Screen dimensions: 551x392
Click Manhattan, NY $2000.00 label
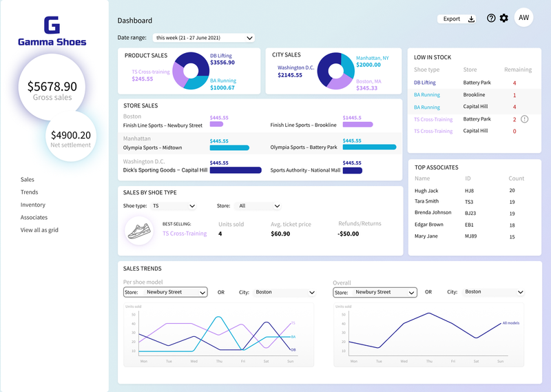pos(372,61)
